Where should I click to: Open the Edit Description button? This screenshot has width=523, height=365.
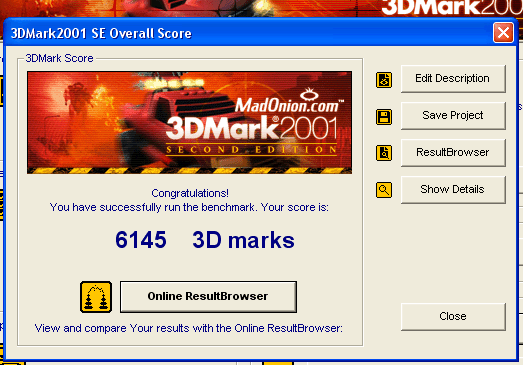tap(453, 79)
